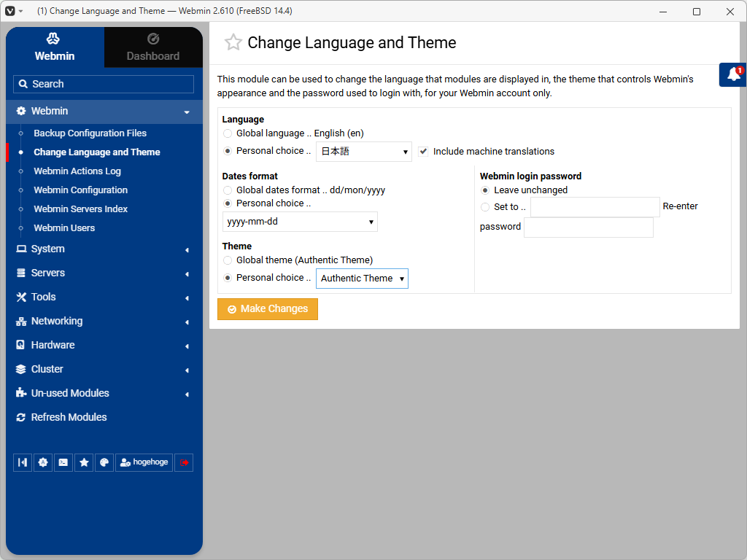Collapse the navigation menu using the sidebar toggle icon
The image size is (747, 560).
pyautogui.click(x=23, y=462)
